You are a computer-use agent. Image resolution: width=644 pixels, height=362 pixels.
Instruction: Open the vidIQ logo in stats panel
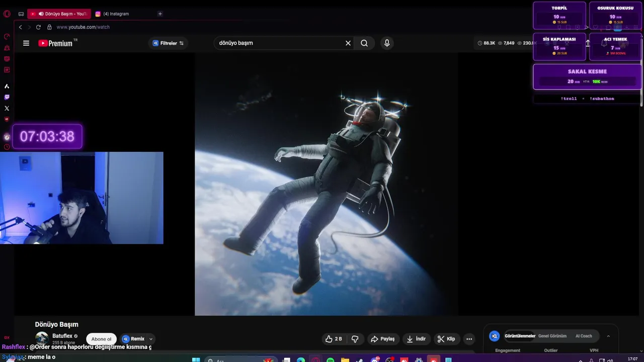point(495,336)
